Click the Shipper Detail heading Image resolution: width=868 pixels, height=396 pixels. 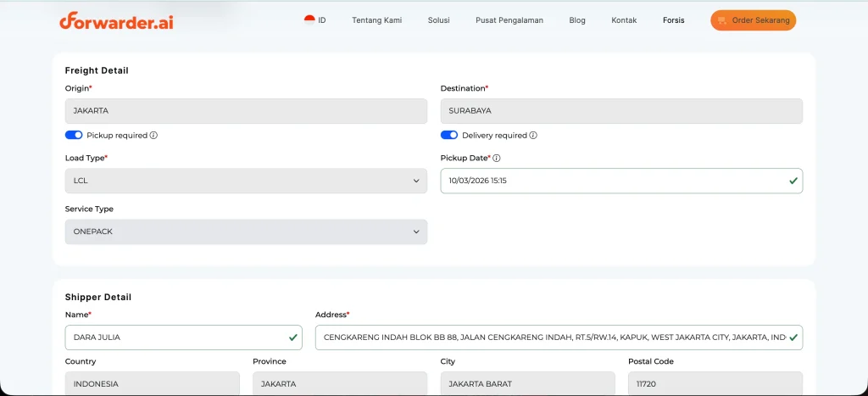(x=98, y=297)
